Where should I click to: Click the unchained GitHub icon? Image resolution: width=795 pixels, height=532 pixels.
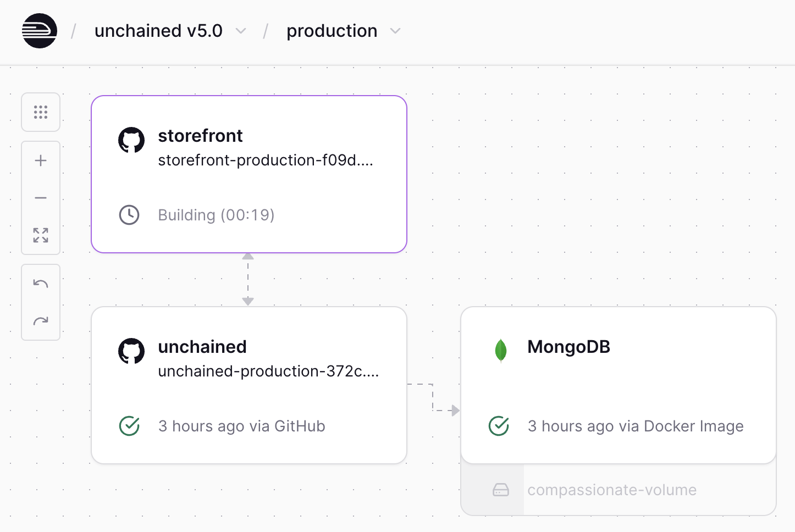pos(131,351)
